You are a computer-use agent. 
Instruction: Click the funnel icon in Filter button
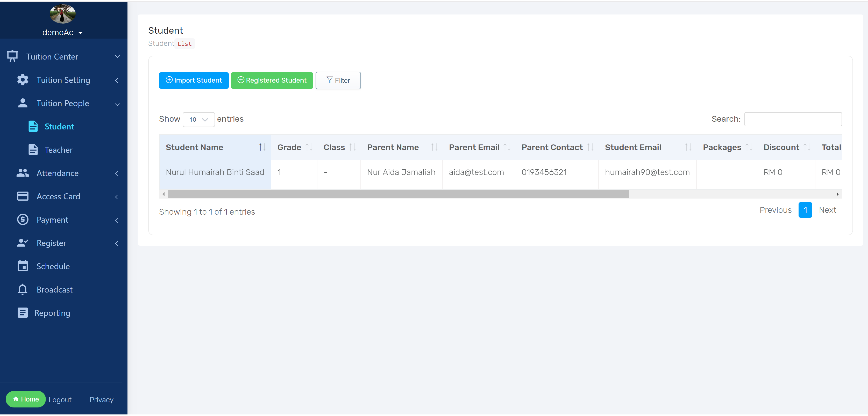point(330,80)
